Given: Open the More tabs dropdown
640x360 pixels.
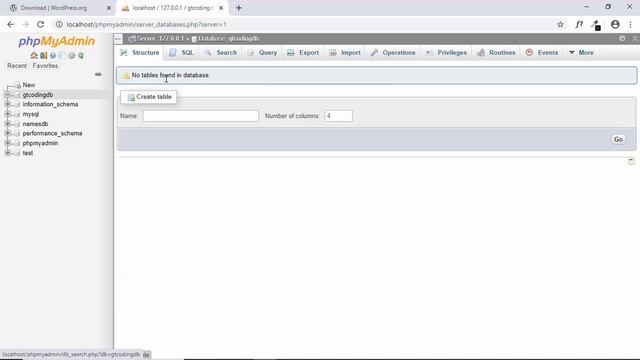Looking at the screenshot, I should [x=581, y=53].
